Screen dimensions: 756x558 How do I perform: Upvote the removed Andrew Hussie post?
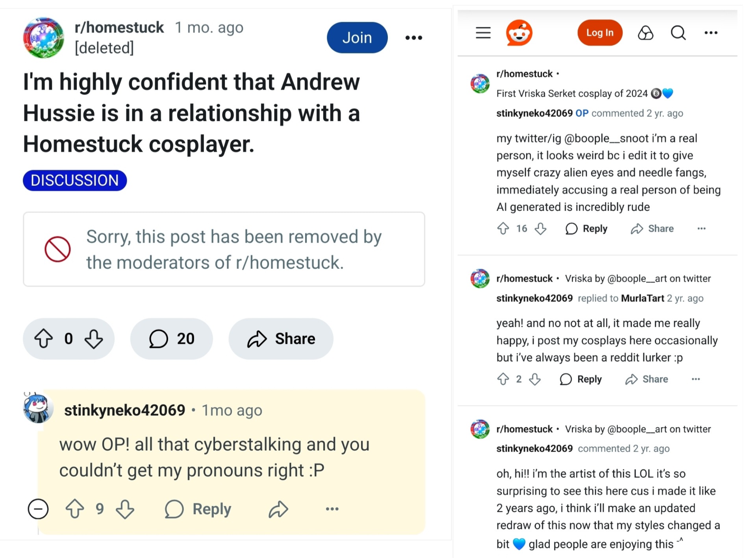point(43,338)
